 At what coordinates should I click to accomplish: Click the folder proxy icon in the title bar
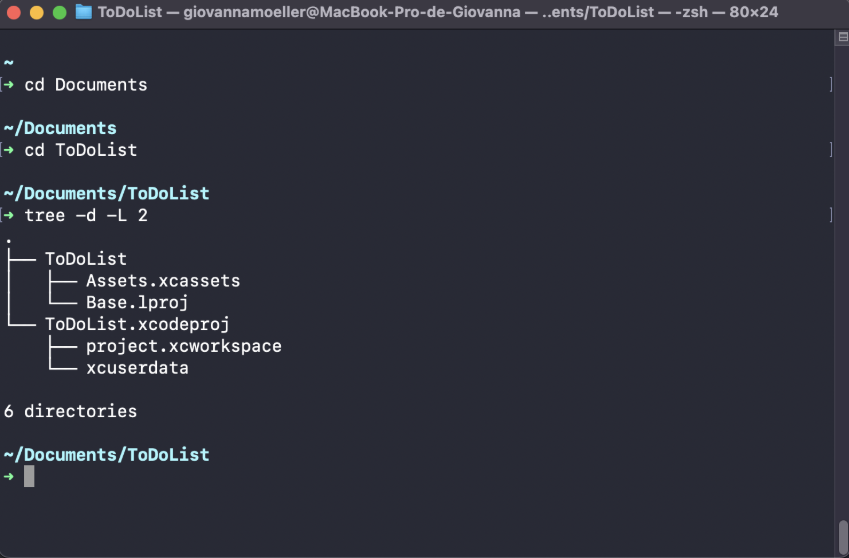83,12
